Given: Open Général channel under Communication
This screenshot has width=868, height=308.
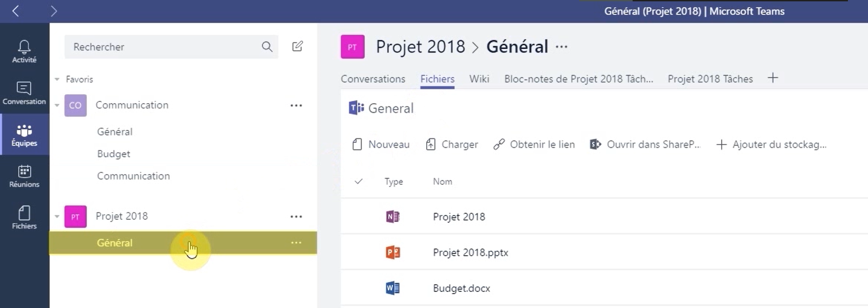Looking at the screenshot, I should click(115, 132).
